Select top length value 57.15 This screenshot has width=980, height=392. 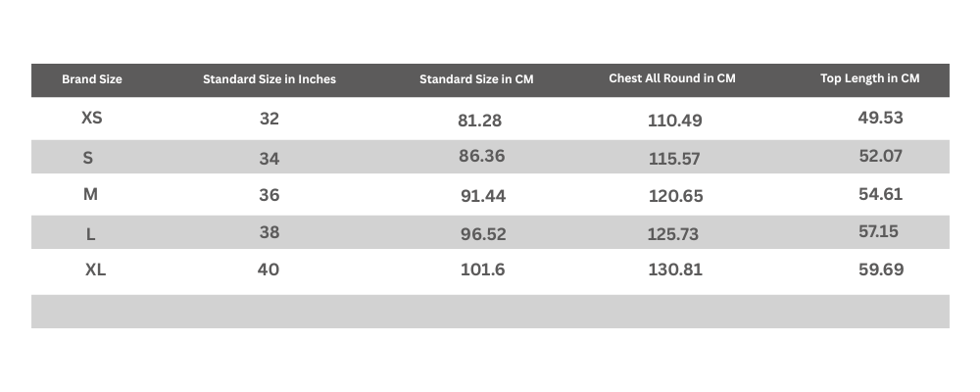click(879, 232)
